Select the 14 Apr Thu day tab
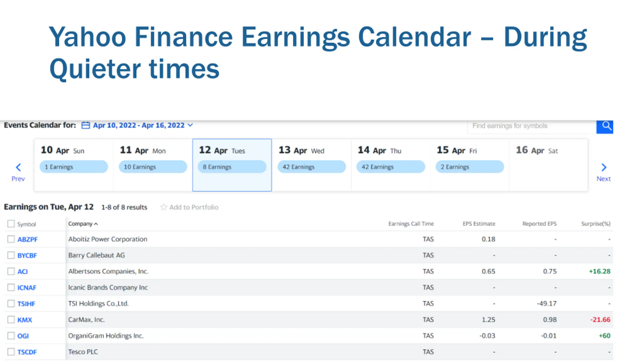 (x=391, y=165)
